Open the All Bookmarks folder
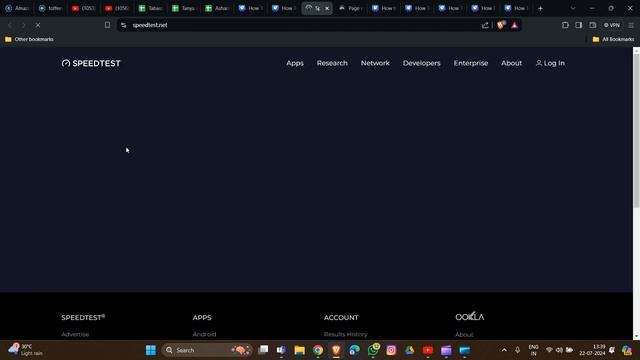The width and height of the screenshot is (640, 360). click(613, 39)
